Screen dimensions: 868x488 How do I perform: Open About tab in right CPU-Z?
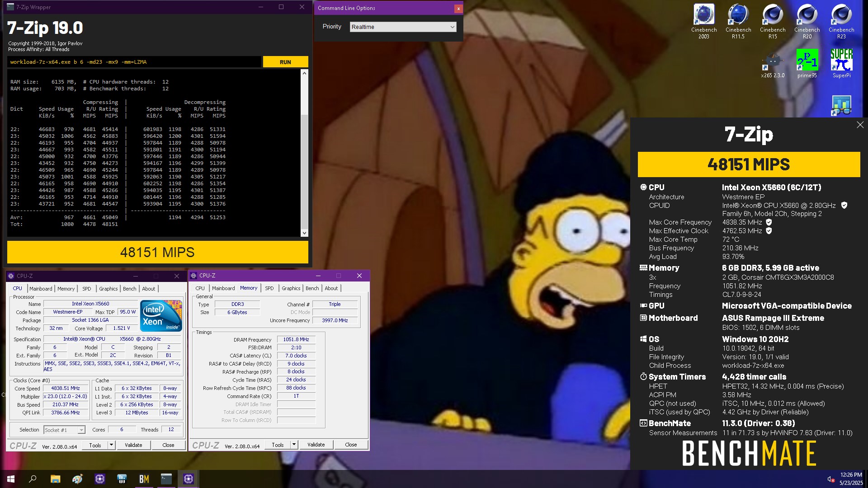331,288
